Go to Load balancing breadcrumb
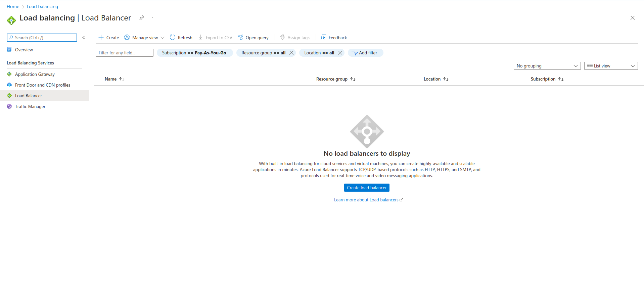The width and height of the screenshot is (644, 292). point(42,6)
